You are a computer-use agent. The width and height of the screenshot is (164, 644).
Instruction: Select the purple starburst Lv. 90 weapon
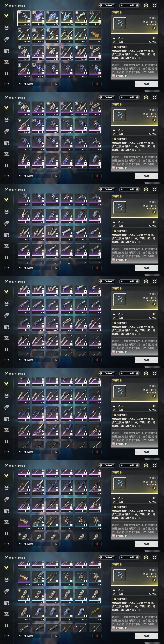point(38,18)
